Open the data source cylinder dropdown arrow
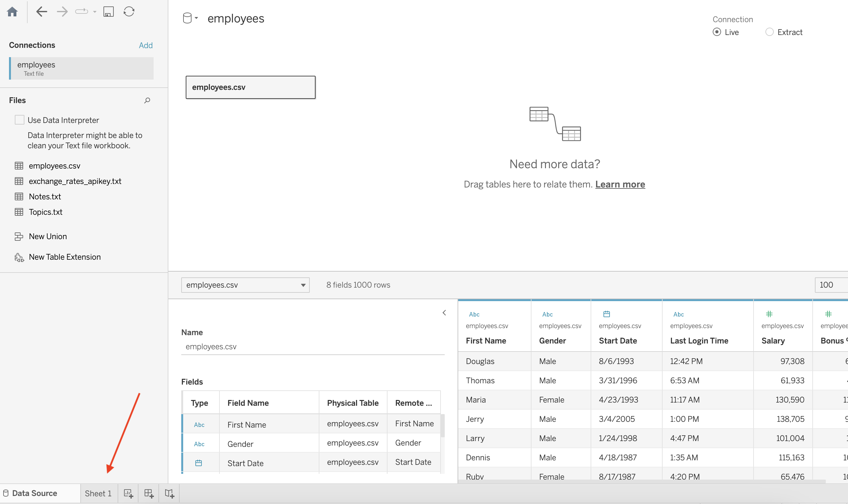848x504 pixels. pos(196,18)
